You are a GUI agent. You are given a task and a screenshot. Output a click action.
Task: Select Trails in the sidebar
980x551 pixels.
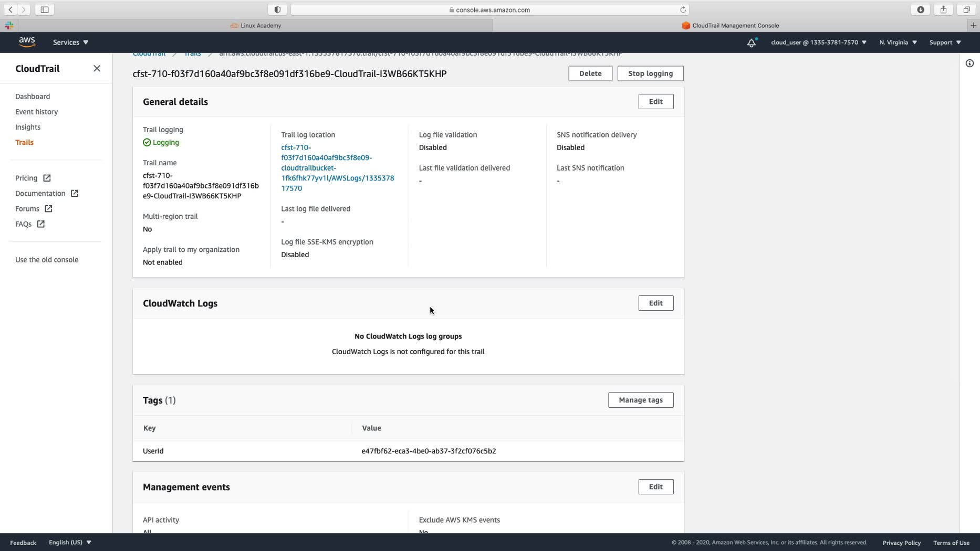(x=24, y=143)
